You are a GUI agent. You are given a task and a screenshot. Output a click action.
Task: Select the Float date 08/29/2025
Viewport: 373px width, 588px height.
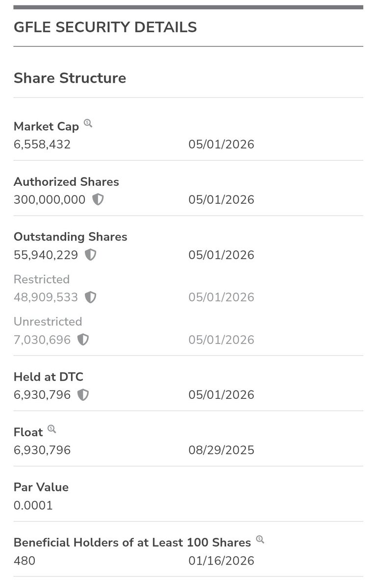(222, 450)
